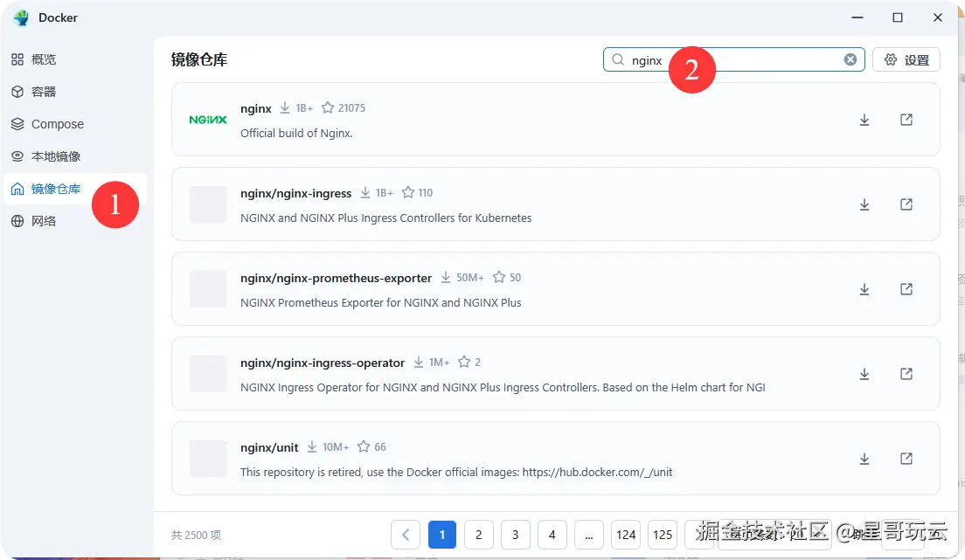Go to results page 2
Screen dimensions: 965x560
tap(479, 535)
